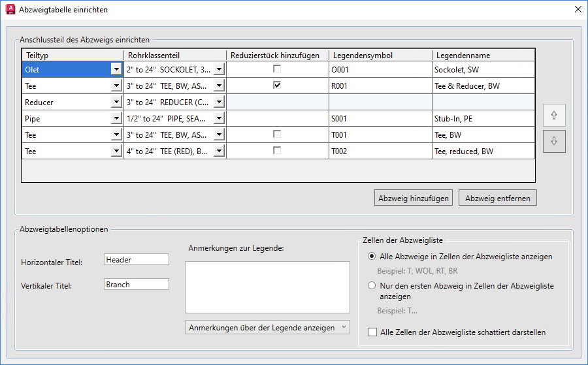Click the 'Abzweig entfernen' button
The height and width of the screenshot is (365, 588).
[498, 198]
